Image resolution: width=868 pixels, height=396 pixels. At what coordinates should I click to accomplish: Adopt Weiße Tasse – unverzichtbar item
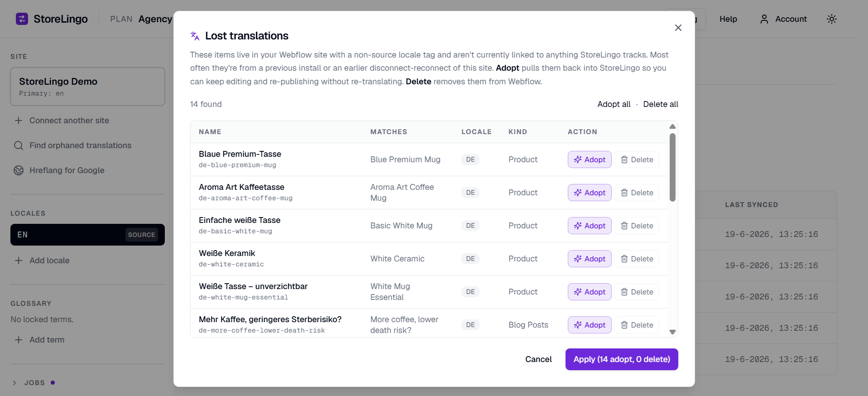point(590,292)
